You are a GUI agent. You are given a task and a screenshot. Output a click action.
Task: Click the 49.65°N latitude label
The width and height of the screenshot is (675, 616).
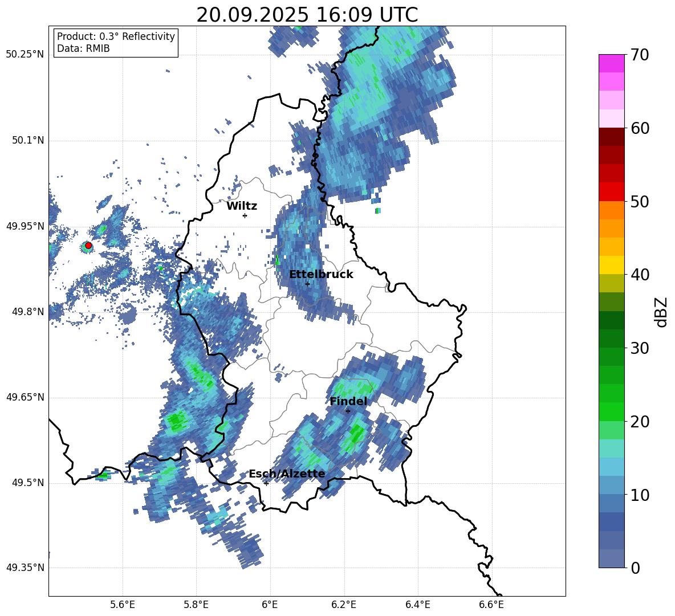[x=25, y=397]
